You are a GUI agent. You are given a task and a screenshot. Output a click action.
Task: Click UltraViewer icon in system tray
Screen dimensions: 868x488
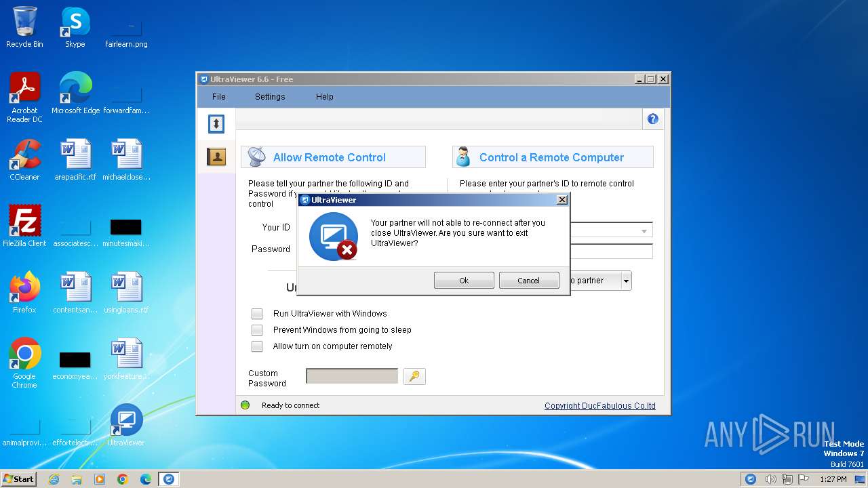(x=751, y=479)
